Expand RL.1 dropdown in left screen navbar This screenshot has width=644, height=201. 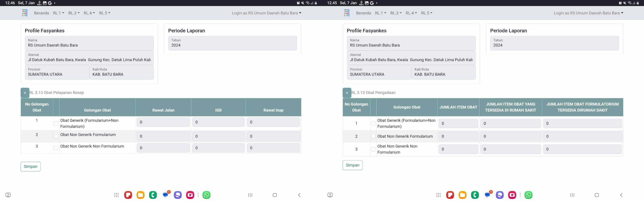coord(59,13)
